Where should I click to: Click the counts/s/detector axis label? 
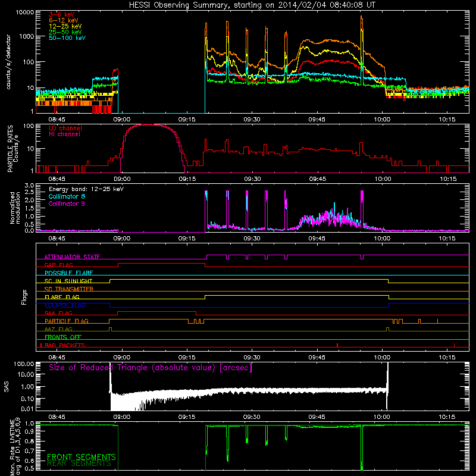point(8,62)
